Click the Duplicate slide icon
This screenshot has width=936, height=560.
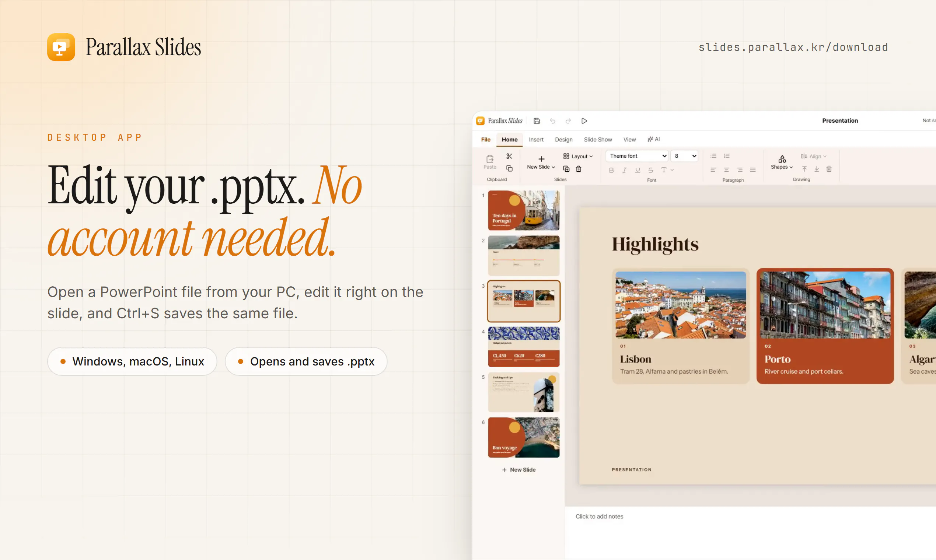566,169
